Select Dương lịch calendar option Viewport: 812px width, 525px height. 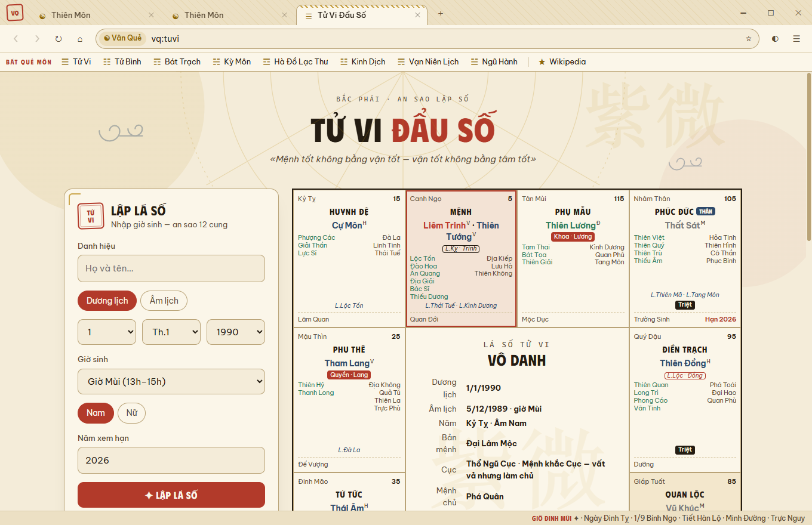(107, 301)
